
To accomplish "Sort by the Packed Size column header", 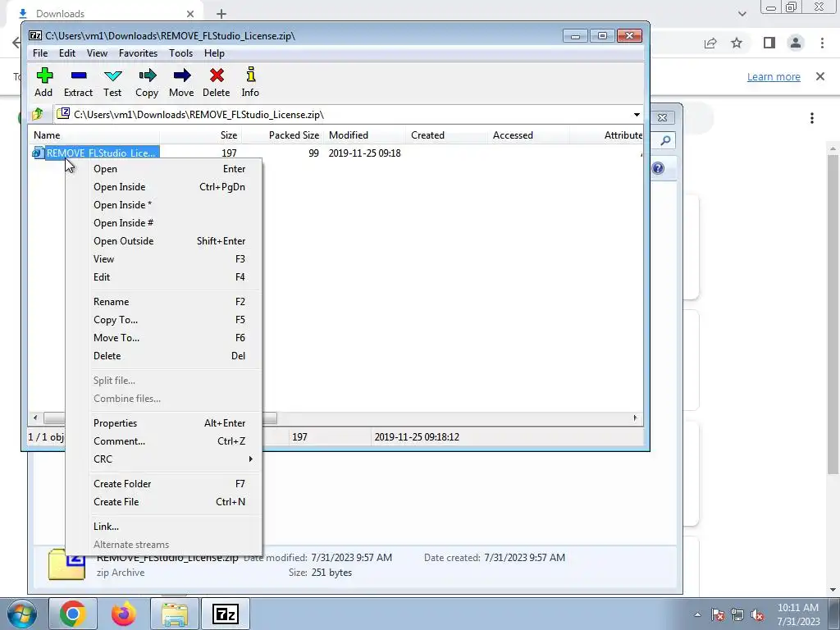I will 282,135.
